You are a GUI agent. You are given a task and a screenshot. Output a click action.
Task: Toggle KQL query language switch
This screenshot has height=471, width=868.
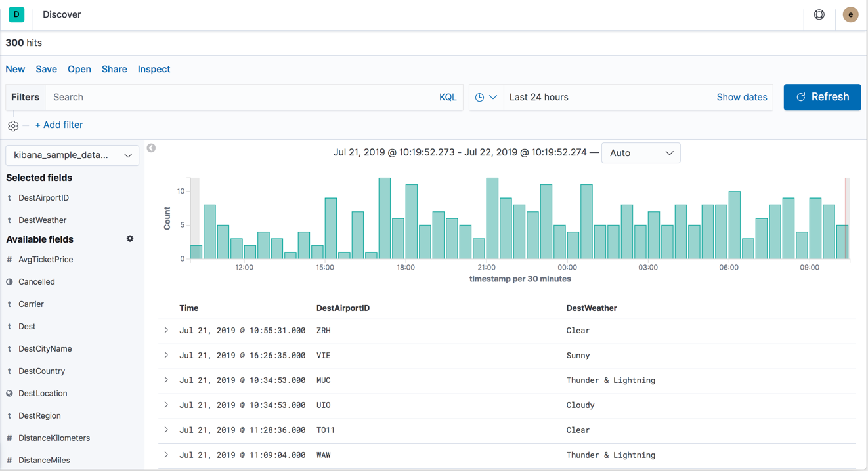447,97
